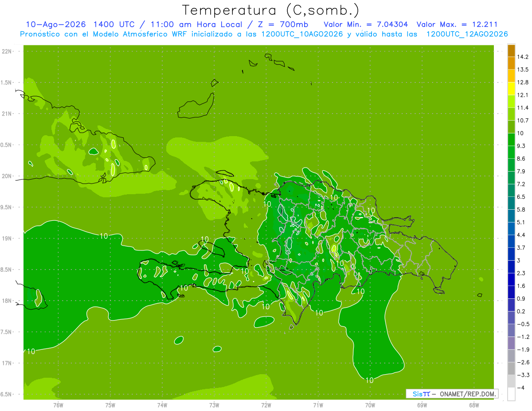Click the 'Temperatura (C,somb.)' chart title
532x411 pixels.
270,10
